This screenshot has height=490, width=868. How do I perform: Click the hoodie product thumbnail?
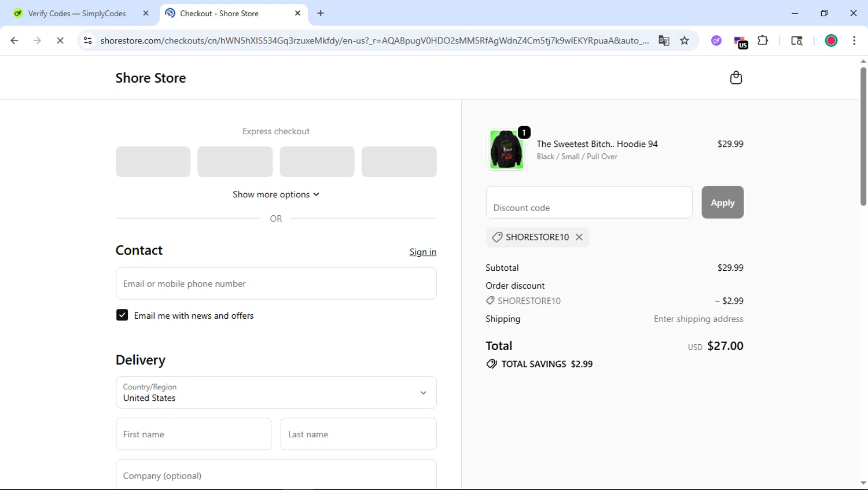point(506,149)
